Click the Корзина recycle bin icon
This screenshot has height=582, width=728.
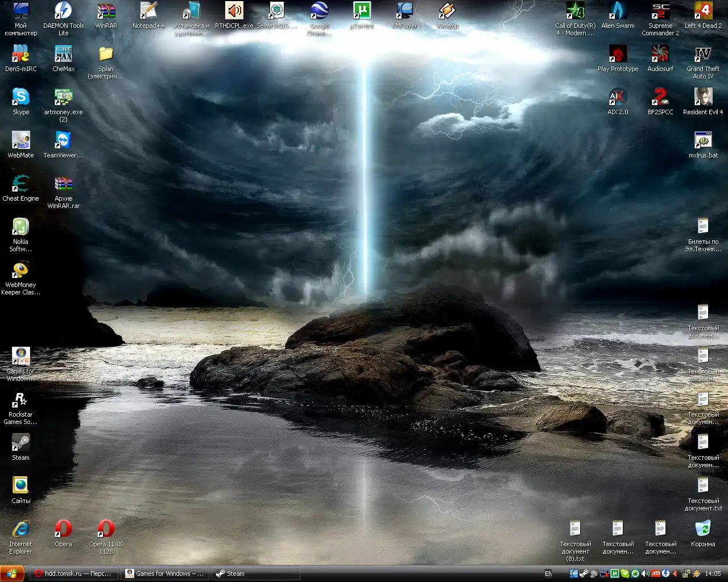pyautogui.click(x=703, y=530)
